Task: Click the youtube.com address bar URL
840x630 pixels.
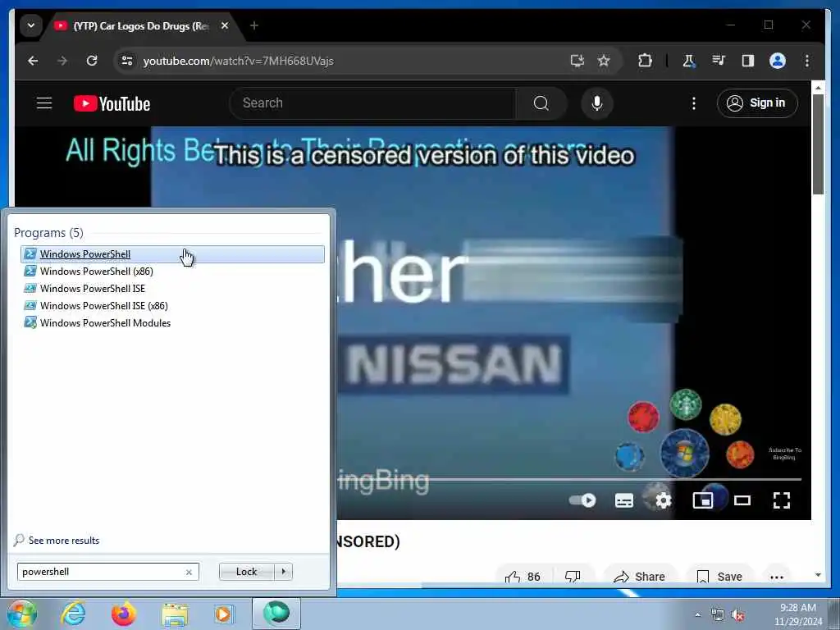Action: coord(239,61)
